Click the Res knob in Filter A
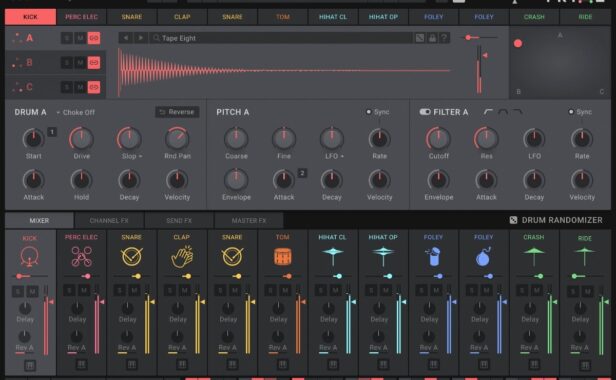This screenshot has height=380, width=616. (486, 138)
